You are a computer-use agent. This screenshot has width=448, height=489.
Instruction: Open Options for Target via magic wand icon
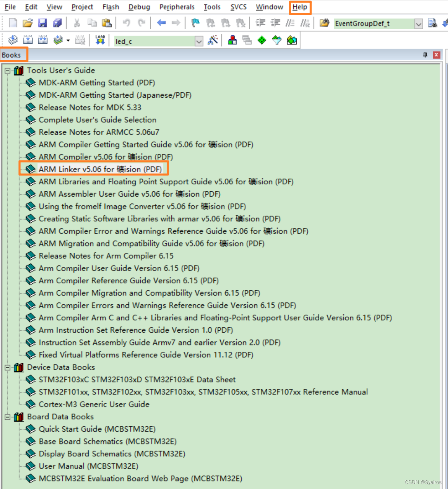tap(212, 40)
